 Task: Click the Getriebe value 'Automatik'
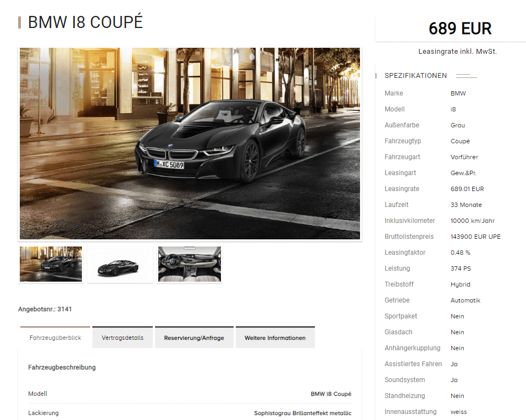tap(466, 300)
